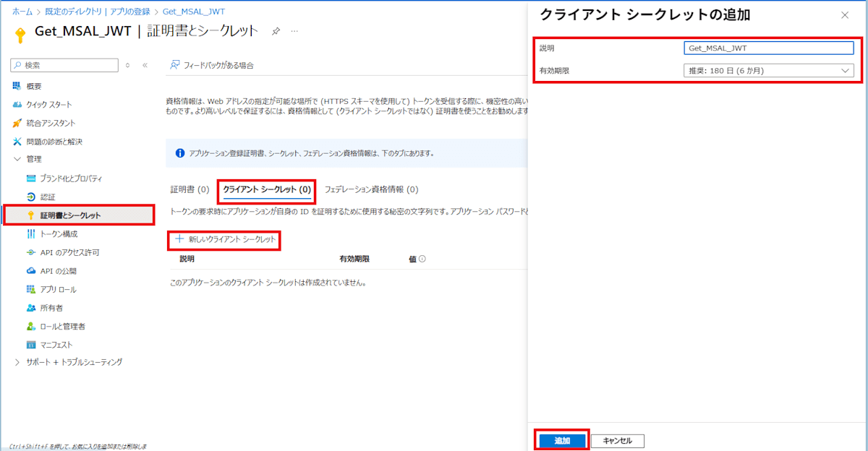
Task: Close the クライアント シークレットの追加 panel
Action: click(x=845, y=15)
